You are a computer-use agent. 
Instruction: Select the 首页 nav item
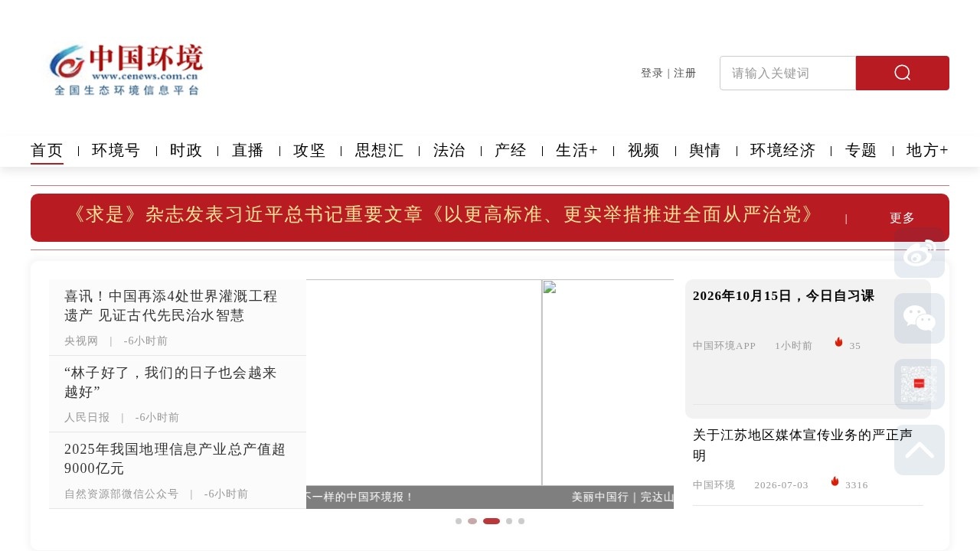point(47,151)
